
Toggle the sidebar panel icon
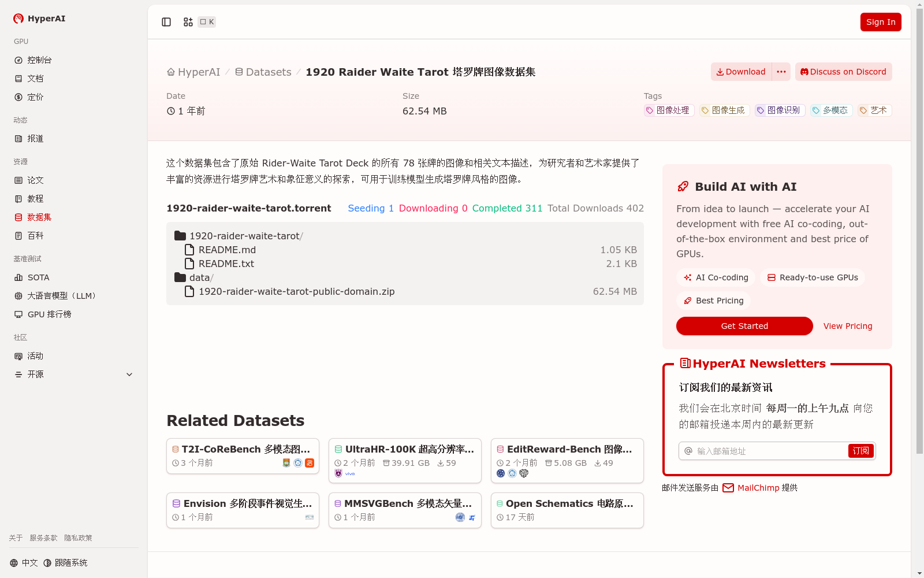(x=166, y=22)
